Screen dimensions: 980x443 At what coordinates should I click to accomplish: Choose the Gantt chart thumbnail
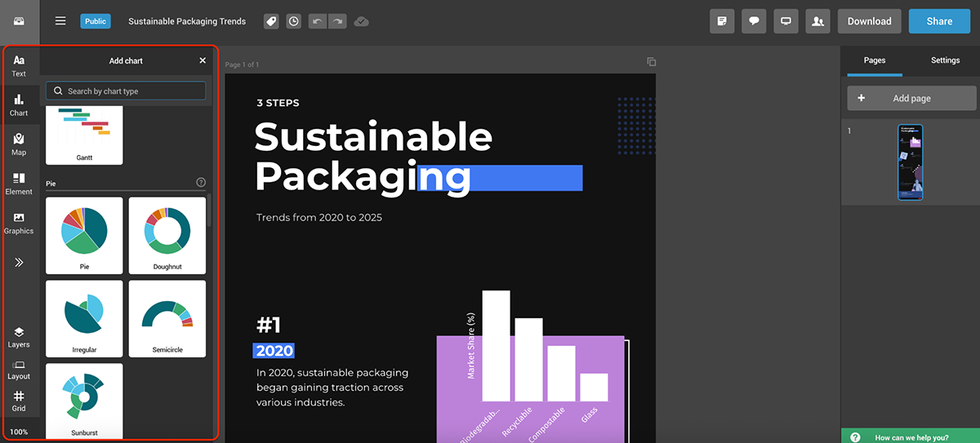tap(84, 136)
